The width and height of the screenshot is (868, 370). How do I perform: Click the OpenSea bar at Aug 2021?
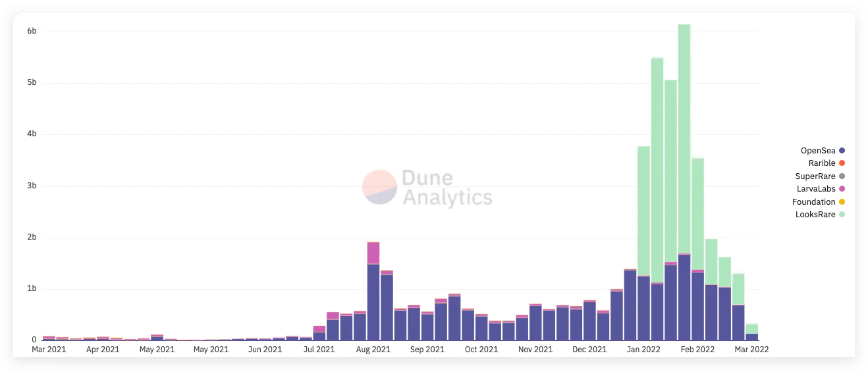pyautogui.click(x=373, y=302)
